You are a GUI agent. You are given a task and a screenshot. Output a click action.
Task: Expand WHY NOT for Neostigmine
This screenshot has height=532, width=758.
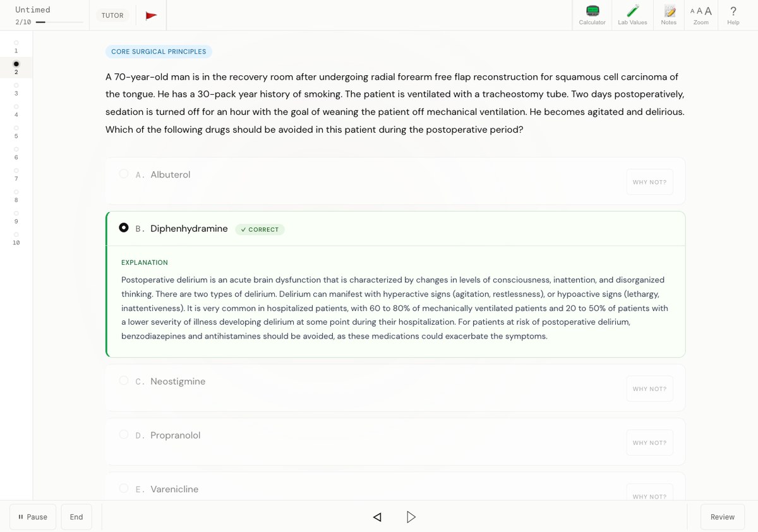[x=649, y=389]
